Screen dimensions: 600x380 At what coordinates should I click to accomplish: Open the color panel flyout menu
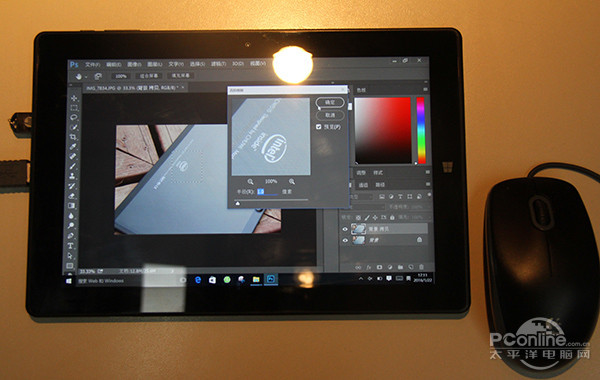coord(425,90)
